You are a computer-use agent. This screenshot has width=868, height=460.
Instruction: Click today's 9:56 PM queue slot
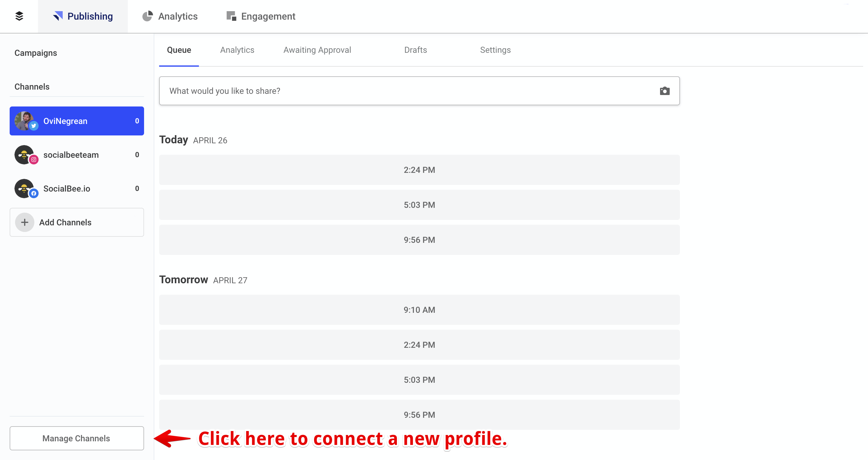coord(419,240)
